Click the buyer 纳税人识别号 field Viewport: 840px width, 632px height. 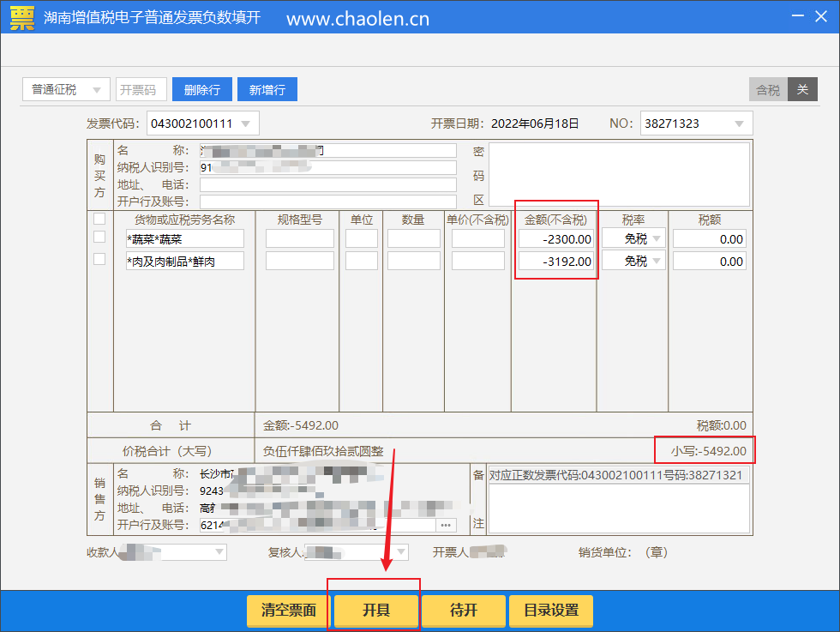[327, 168]
